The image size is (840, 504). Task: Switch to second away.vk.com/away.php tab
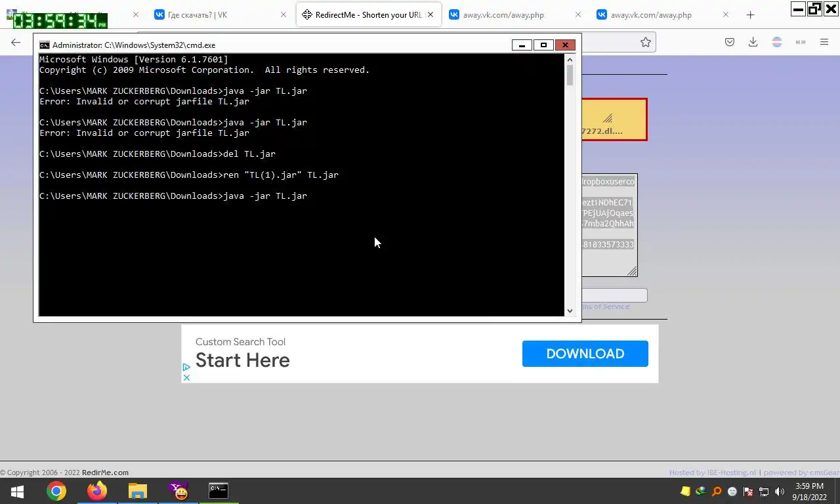[664, 14]
